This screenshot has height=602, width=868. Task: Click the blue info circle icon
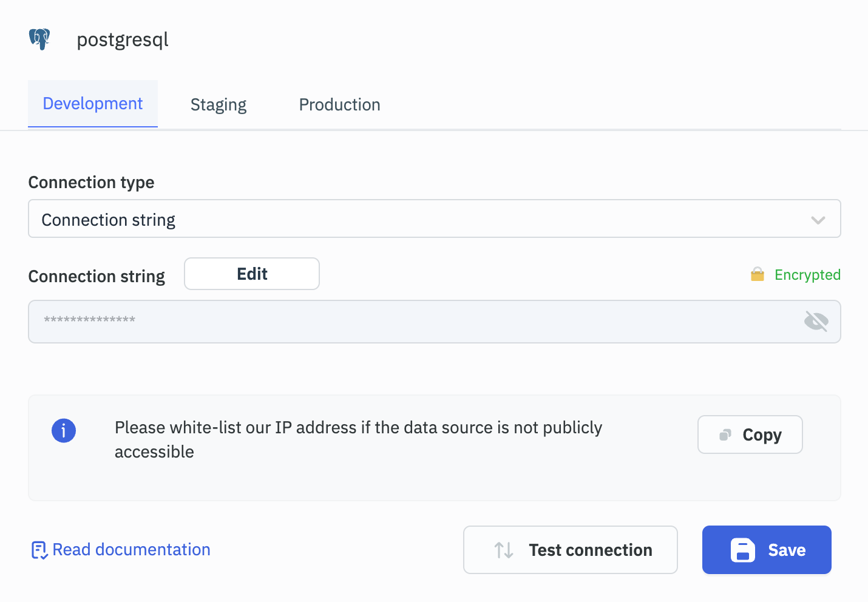tap(64, 431)
